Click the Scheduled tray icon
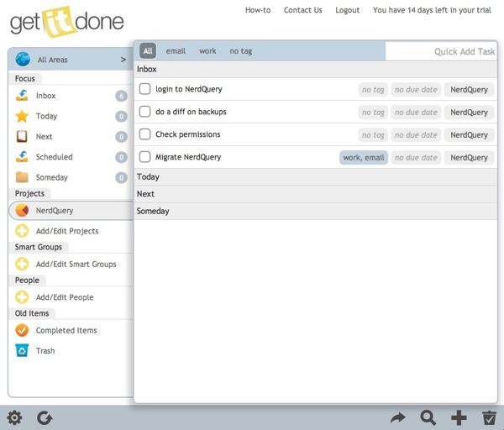The height and width of the screenshot is (430, 504). pyautogui.click(x=22, y=157)
